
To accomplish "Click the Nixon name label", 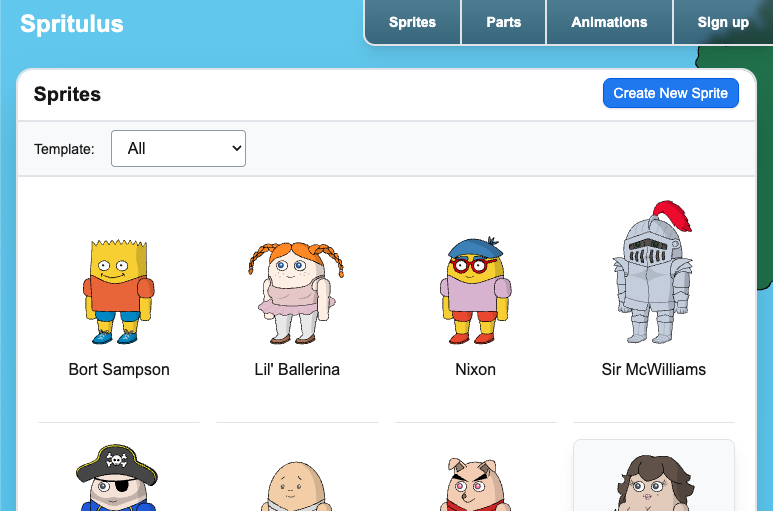I will click(x=475, y=369).
